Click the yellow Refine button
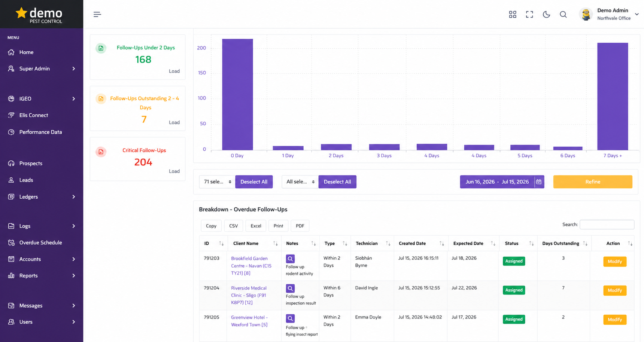644x342 pixels. click(593, 182)
